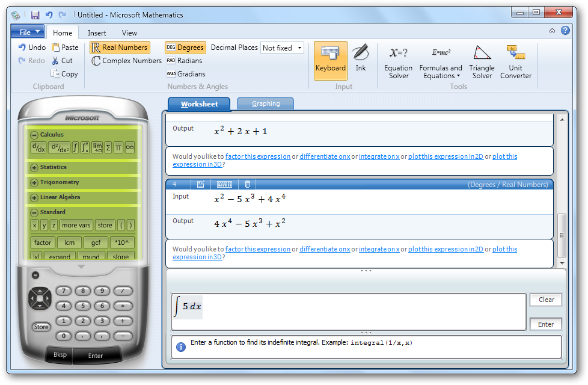Collapse the Calculus button group

[33, 135]
